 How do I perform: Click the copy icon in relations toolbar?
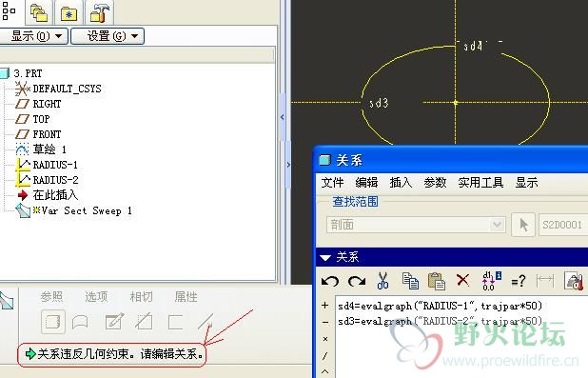click(410, 280)
